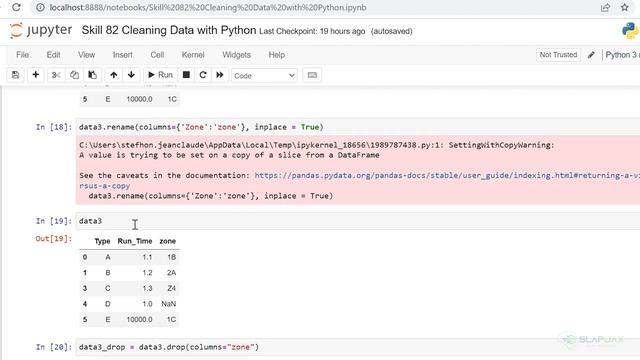The height and width of the screenshot is (360, 640).
Task: Copy selected cells icon
Action: pyautogui.click(x=74, y=75)
